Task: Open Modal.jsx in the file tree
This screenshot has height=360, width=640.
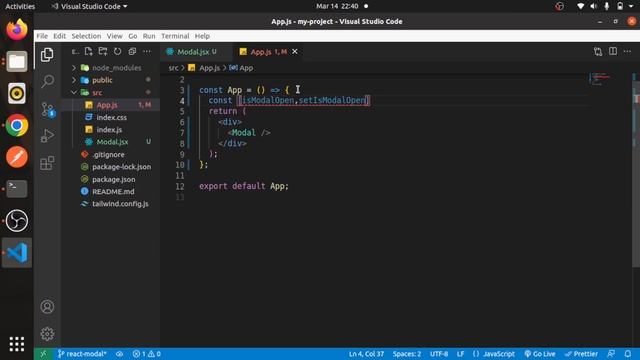Action: 111,142
